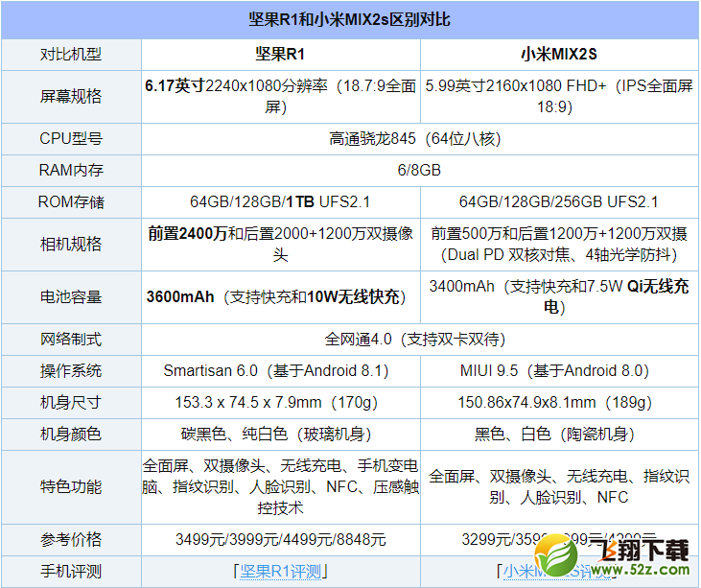
Task: Click the 参考价格 row label
Action: click(71, 540)
